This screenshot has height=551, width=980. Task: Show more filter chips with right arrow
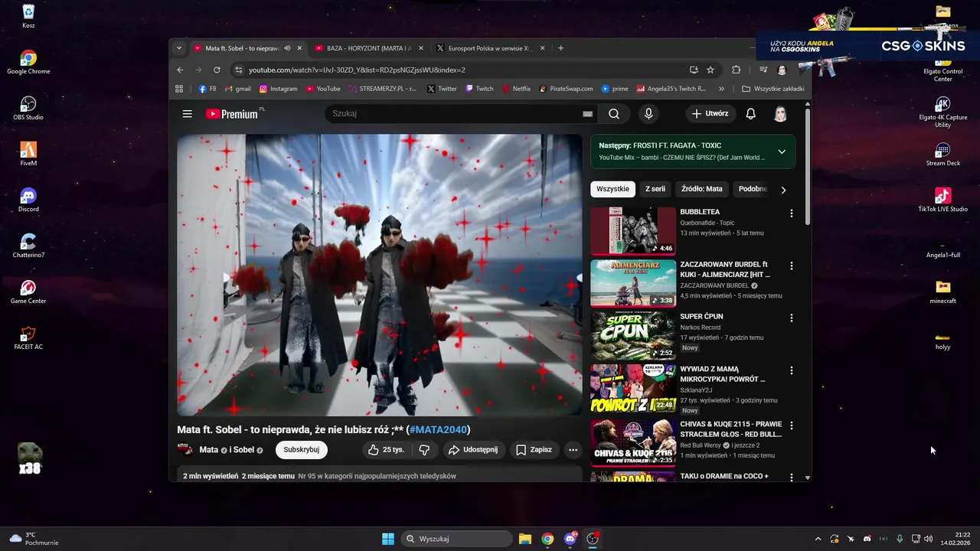783,190
